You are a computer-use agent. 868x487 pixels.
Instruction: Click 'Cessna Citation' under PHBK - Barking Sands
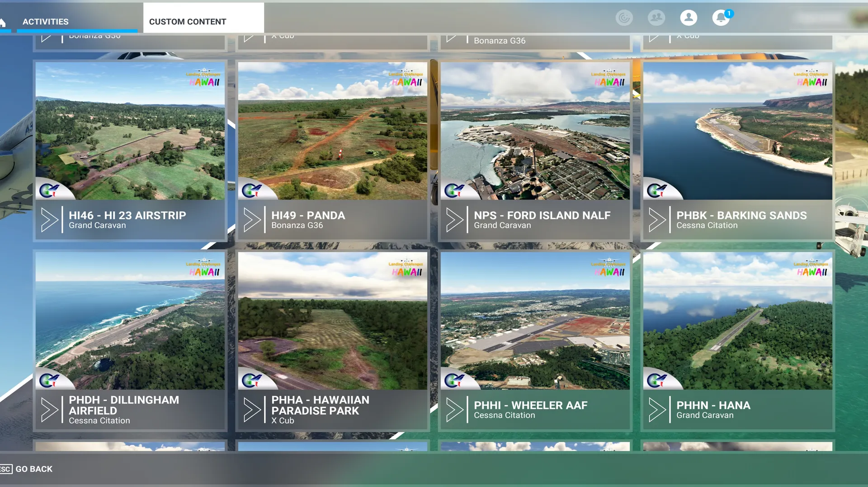coord(707,225)
